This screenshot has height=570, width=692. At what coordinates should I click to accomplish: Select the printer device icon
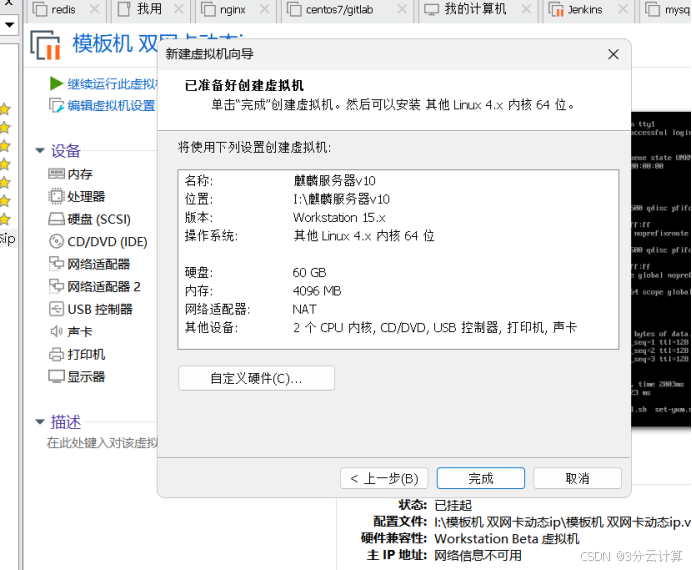(56, 354)
